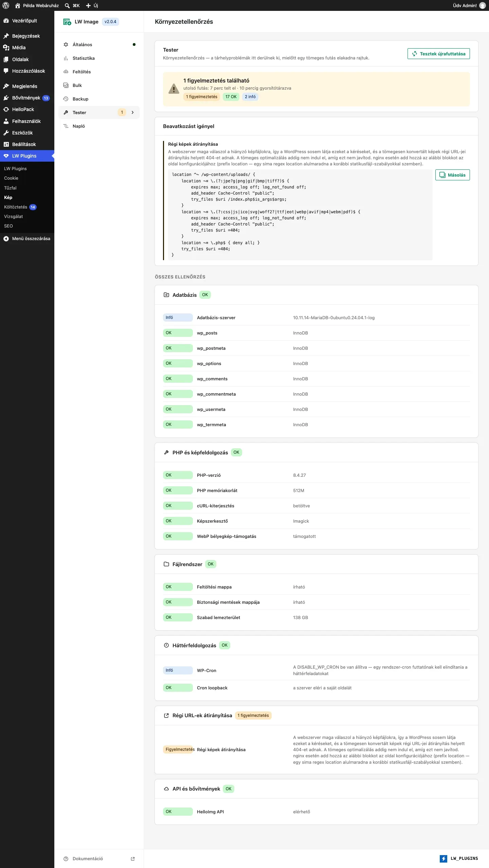Image resolution: width=489 pixels, height=868 pixels.
Task: Click the Új add-new admin bar item
Action: click(92, 5)
